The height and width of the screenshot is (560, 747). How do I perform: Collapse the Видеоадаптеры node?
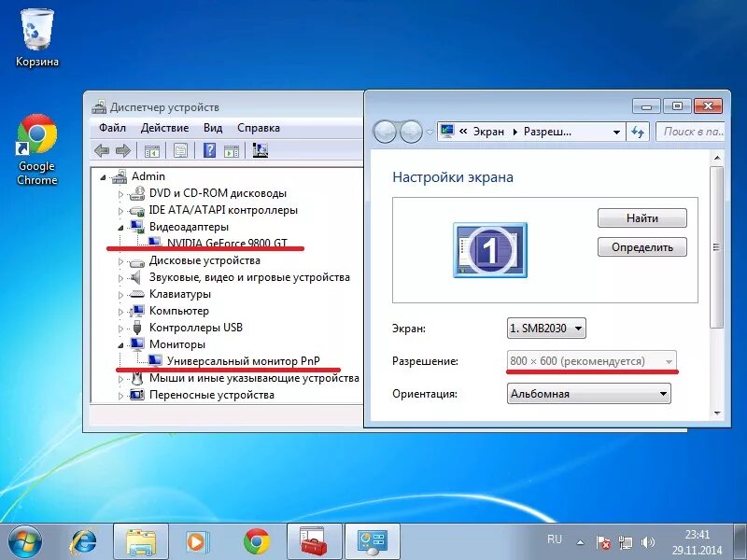pyautogui.click(x=120, y=228)
